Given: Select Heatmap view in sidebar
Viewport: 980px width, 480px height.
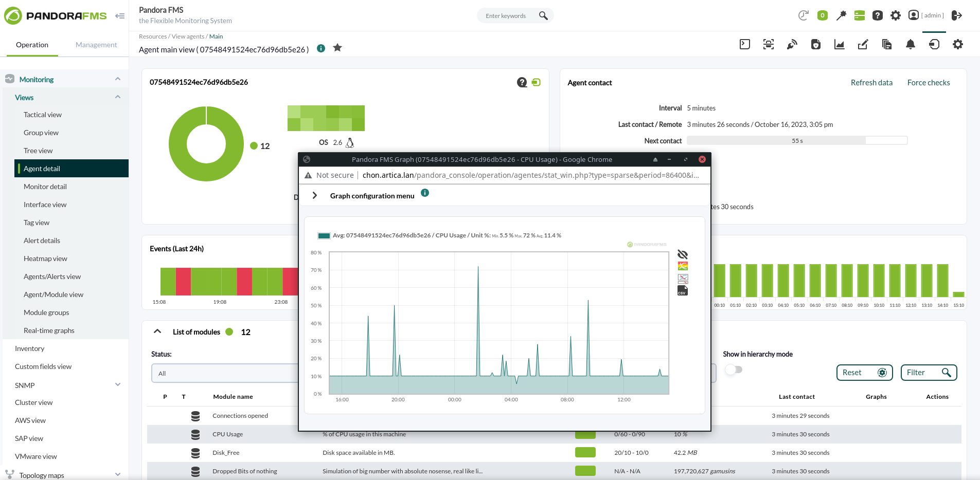Looking at the screenshot, I should [45, 259].
